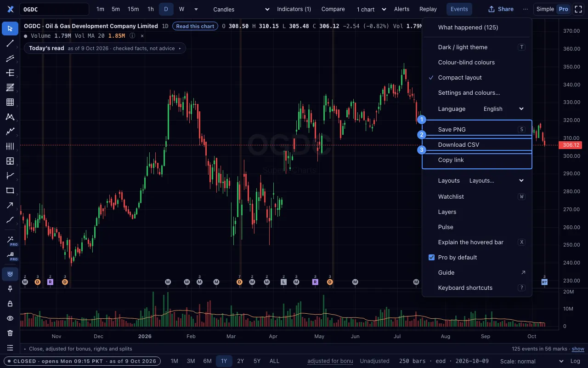
Task: Open more timeframes dropdown arrow
Action: pyautogui.click(x=196, y=9)
